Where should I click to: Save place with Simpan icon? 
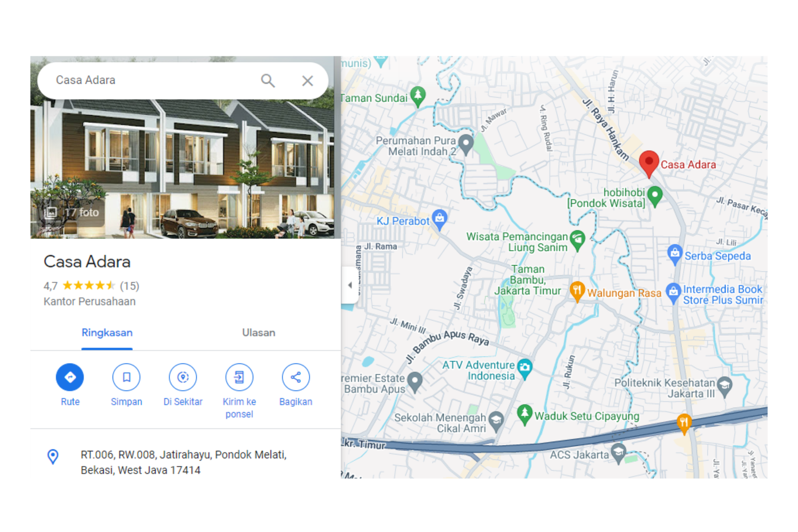(x=126, y=377)
